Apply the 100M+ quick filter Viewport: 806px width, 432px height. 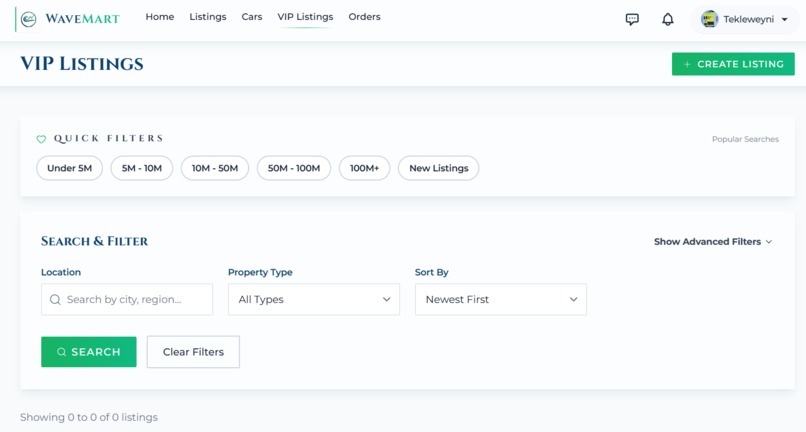[x=364, y=168]
